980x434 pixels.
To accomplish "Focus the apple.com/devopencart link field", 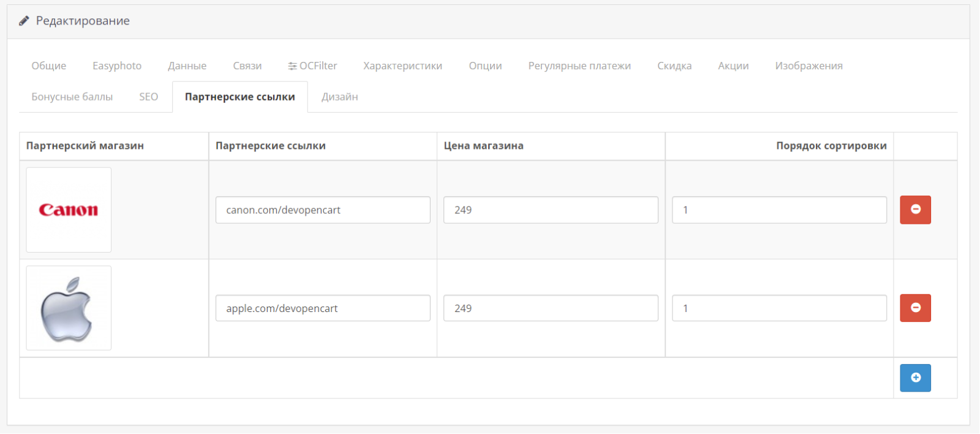I will coord(323,308).
